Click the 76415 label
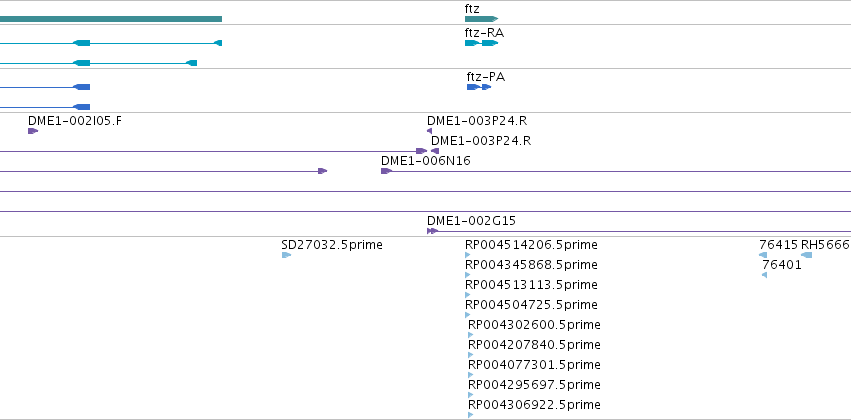 pos(778,245)
